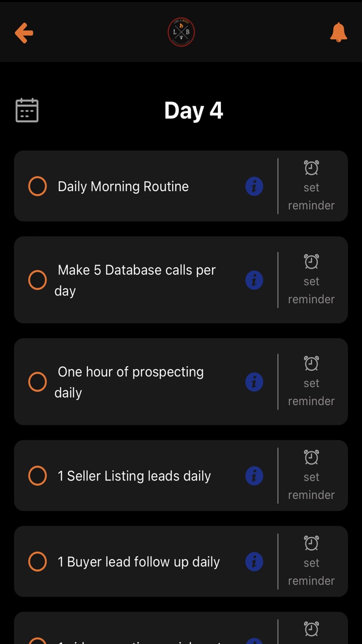Show info for 1 Seller Listing leads
Viewport: 362px width, 644px height.
(254, 476)
